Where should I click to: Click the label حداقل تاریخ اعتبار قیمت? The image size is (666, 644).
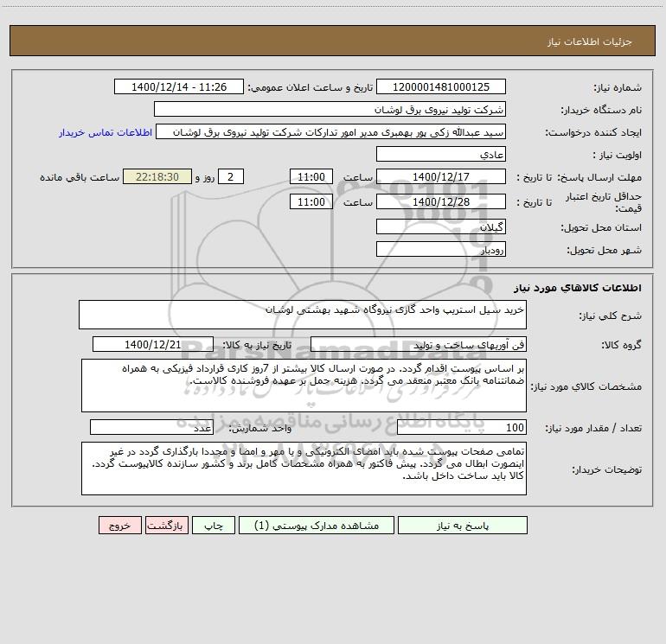tap(604, 202)
